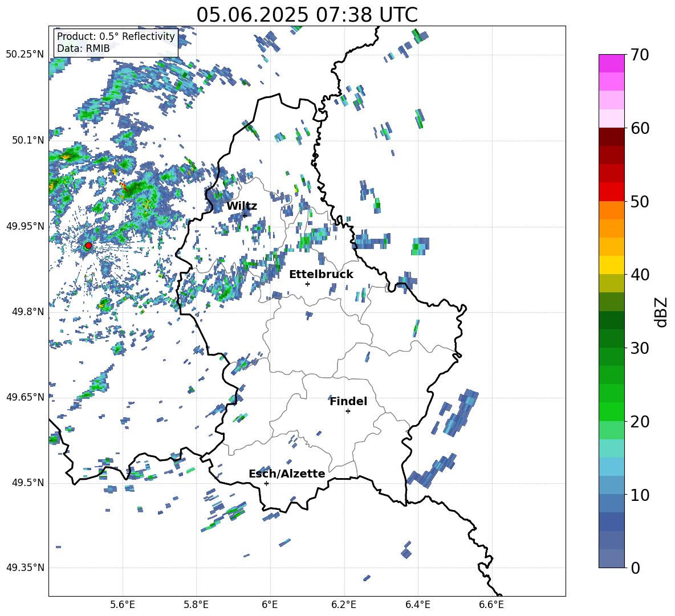Click the Wiltz station cross marker
The width and height of the screenshot is (675, 616).
[x=245, y=215]
